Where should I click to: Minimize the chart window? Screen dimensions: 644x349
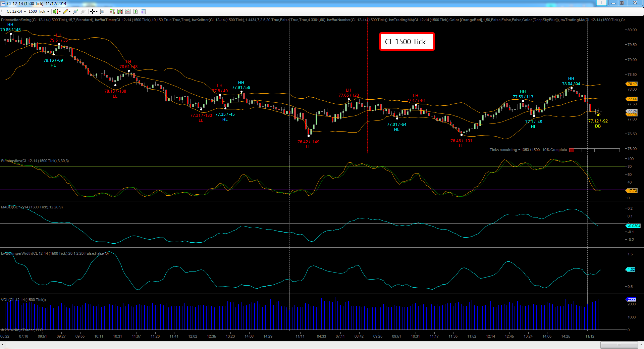point(613,3)
